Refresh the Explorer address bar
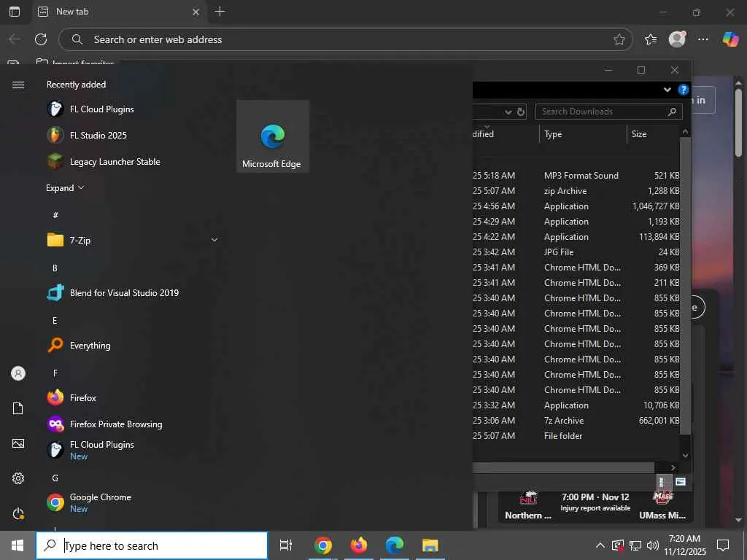Viewport: 747px width, 560px height. pyautogui.click(x=521, y=112)
